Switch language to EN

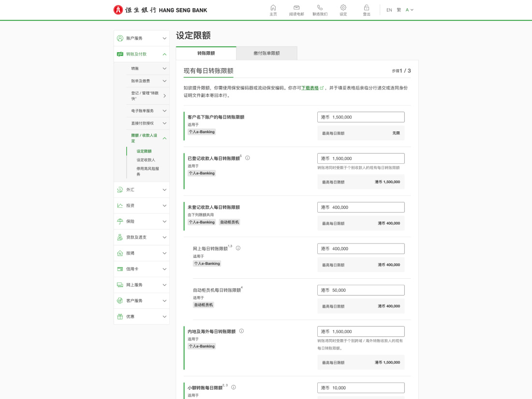389,10
